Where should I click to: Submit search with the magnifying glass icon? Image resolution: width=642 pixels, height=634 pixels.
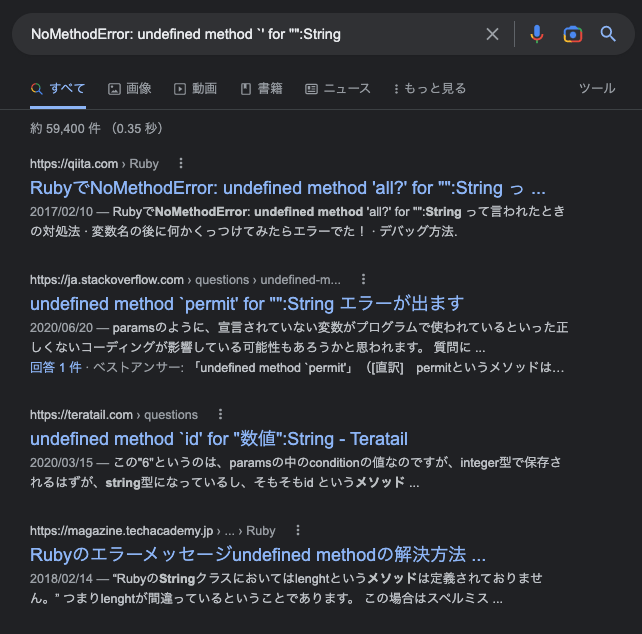coord(608,34)
